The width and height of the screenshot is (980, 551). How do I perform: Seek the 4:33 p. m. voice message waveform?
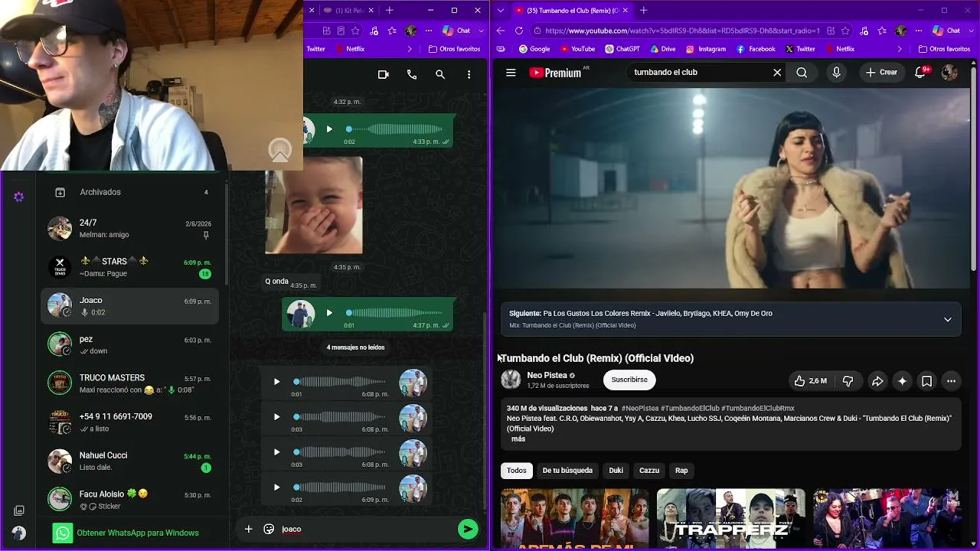[x=395, y=129]
